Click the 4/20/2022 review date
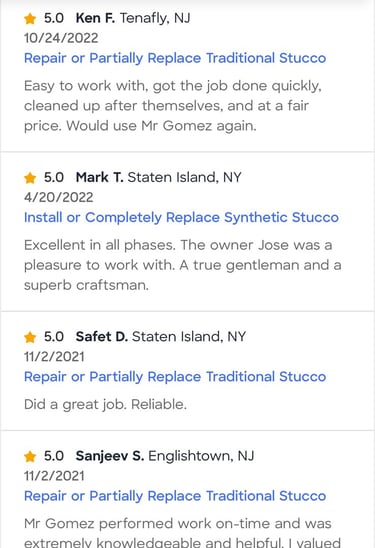The height and width of the screenshot is (548, 375). [59, 197]
